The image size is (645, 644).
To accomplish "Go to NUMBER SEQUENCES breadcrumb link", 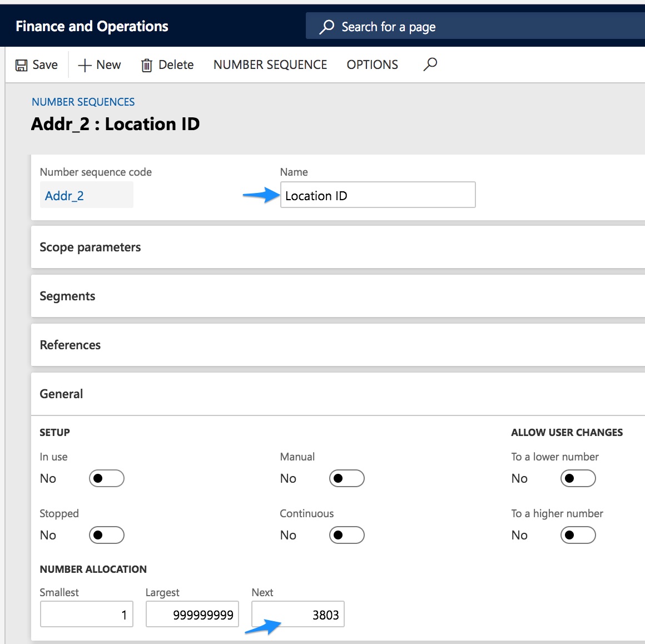I will point(83,102).
